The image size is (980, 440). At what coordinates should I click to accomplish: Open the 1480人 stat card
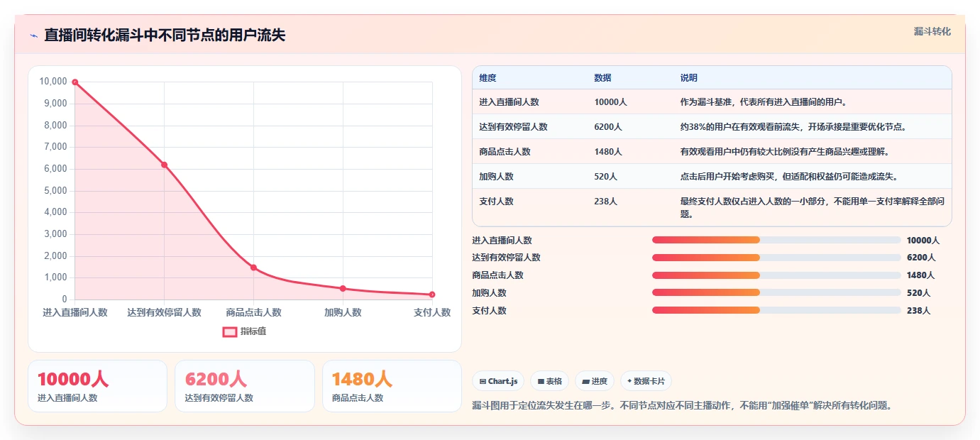pyautogui.click(x=392, y=386)
